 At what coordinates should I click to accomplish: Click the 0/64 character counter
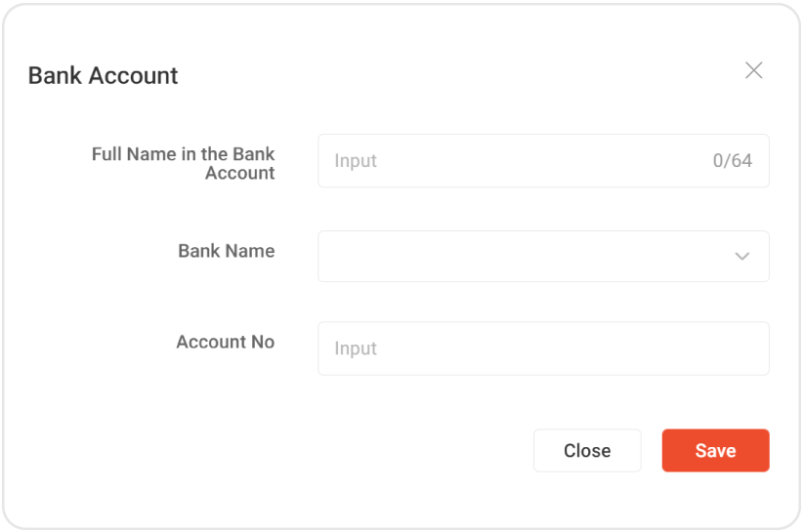pos(733,161)
